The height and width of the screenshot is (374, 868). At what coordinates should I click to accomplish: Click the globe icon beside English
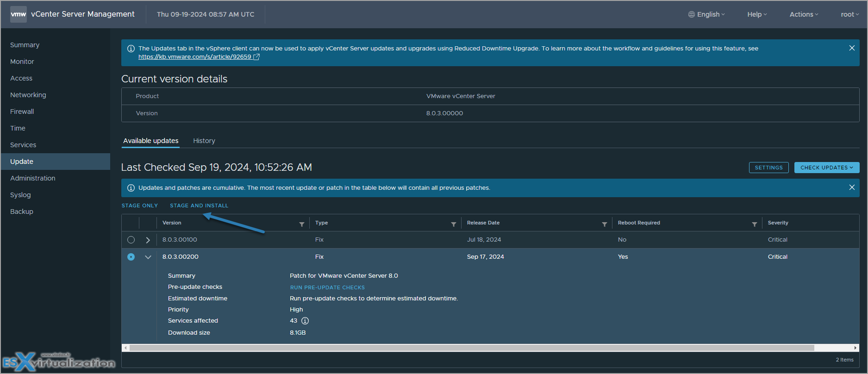click(x=692, y=14)
